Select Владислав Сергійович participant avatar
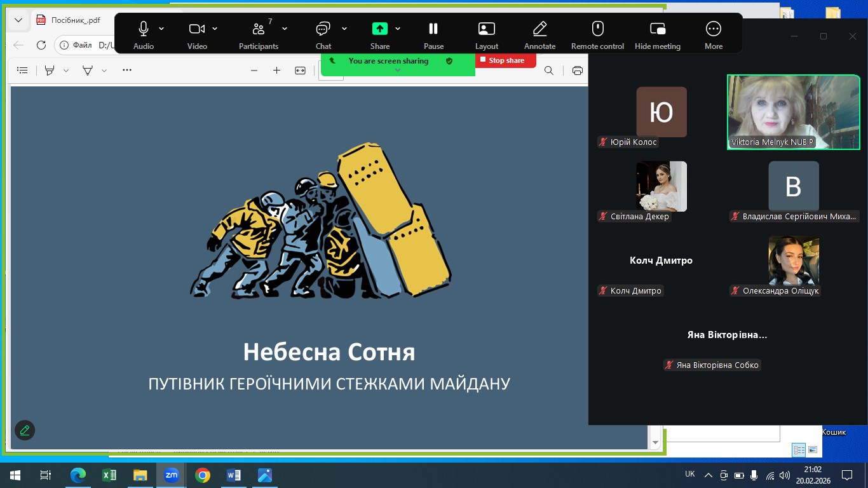 pyautogui.click(x=794, y=186)
